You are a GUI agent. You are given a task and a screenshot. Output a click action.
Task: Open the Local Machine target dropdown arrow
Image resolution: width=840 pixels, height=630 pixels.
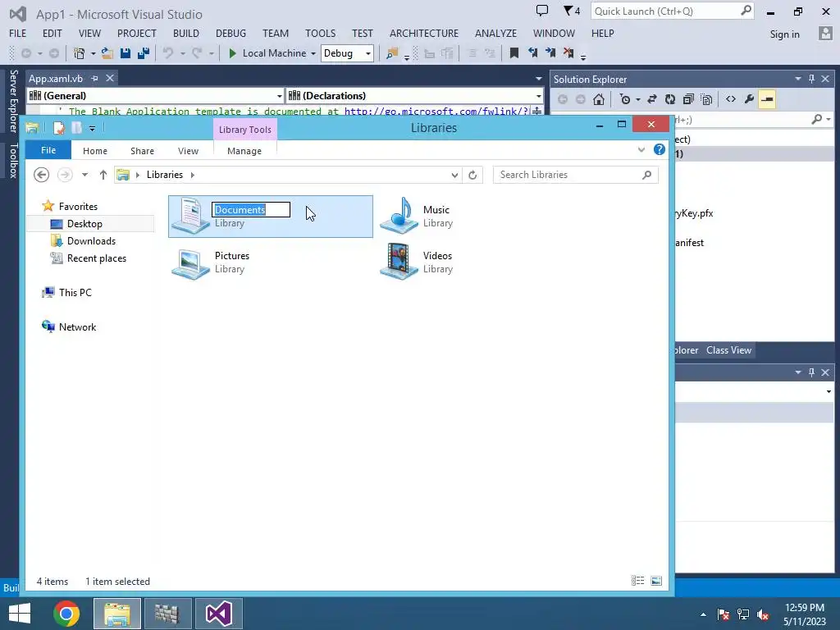313,53
